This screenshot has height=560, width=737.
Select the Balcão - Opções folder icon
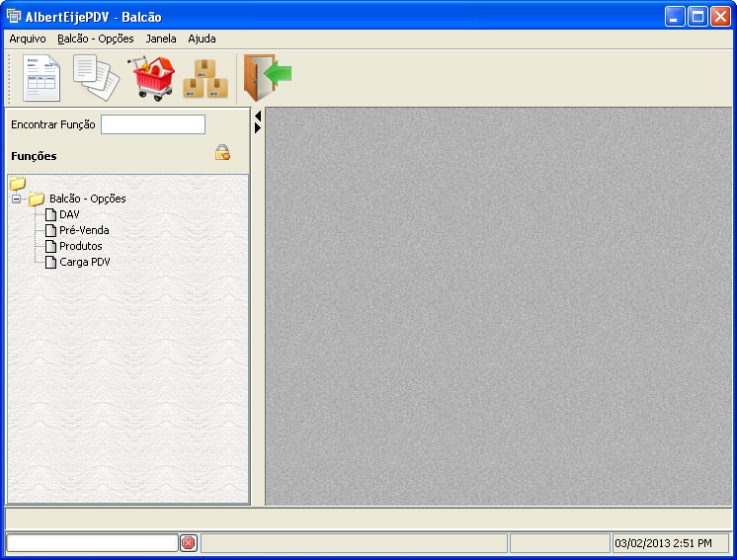pyautogui.click(x=37, y=200)
